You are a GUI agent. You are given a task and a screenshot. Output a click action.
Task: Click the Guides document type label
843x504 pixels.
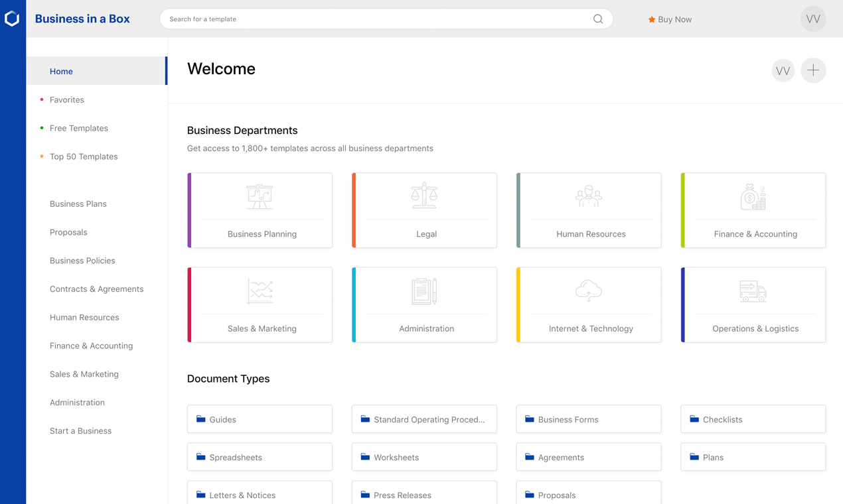click(x=223, y=420)
